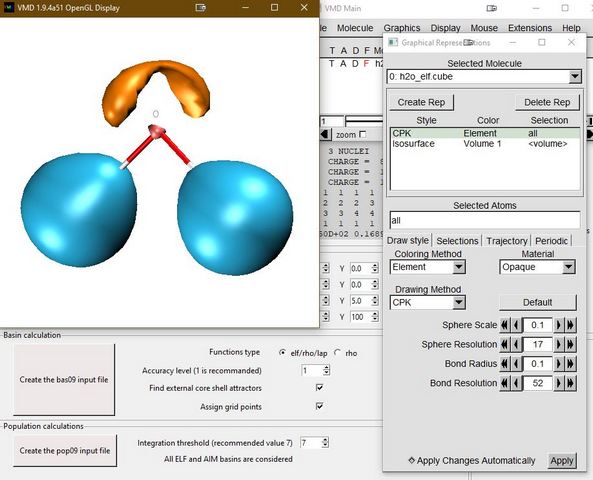The image size is (593, 480).
Task: Click the VMD logo icon in OpenGL Display title bar
Action: pos(9,8)
